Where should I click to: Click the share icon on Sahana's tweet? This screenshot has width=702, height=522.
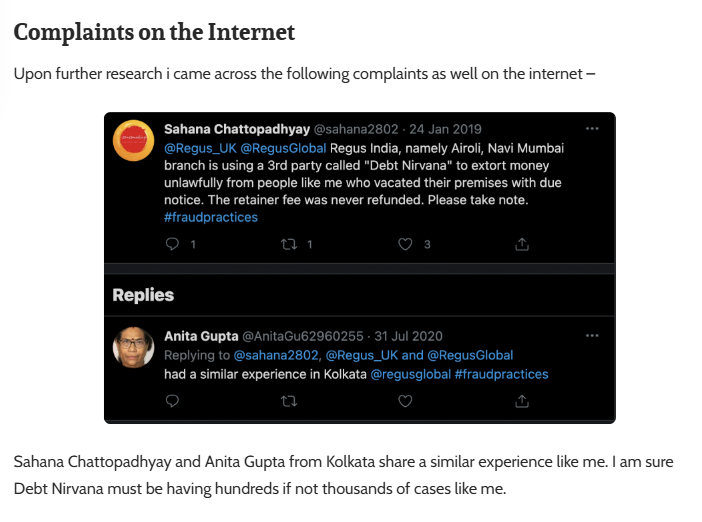(x=521, y=244)
